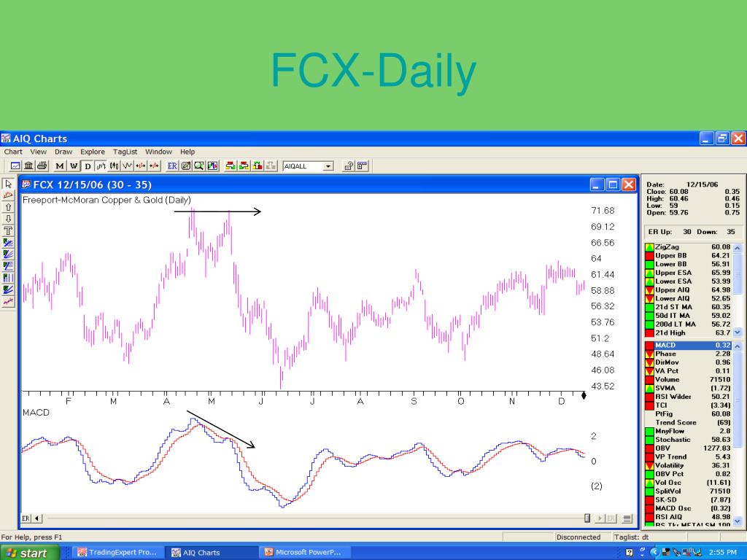Select the pointer arrow drawing tool

click(x=8, y=184)
